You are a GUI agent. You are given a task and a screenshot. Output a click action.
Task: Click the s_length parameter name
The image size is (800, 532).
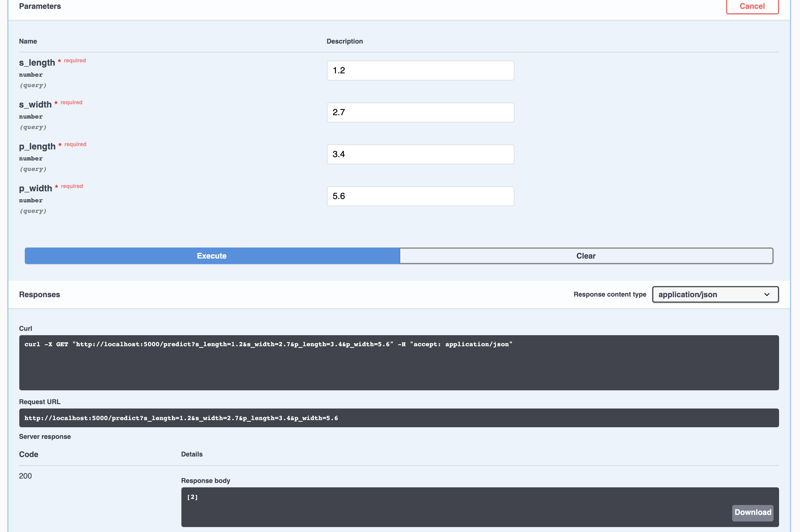(x=37, y=63)
